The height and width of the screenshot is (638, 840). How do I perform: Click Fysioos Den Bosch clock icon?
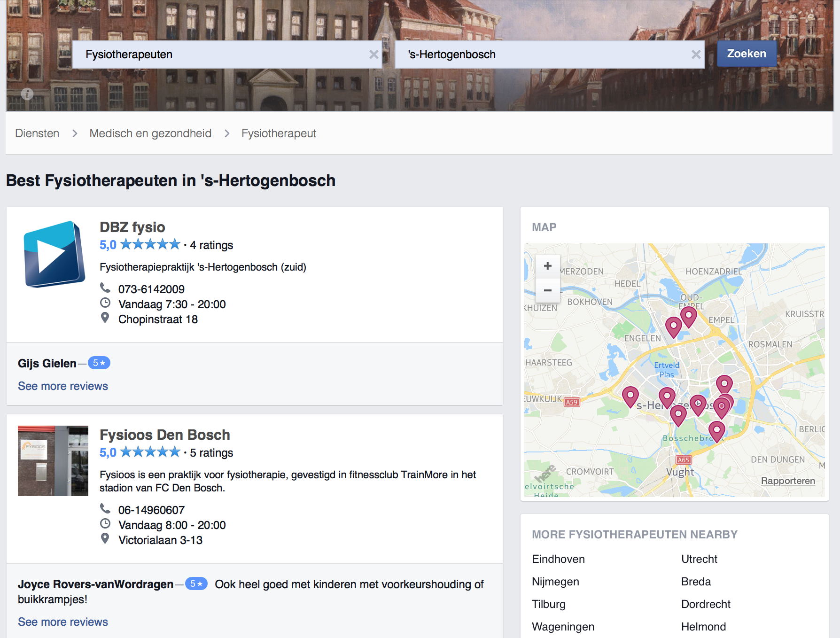point(105,523)
